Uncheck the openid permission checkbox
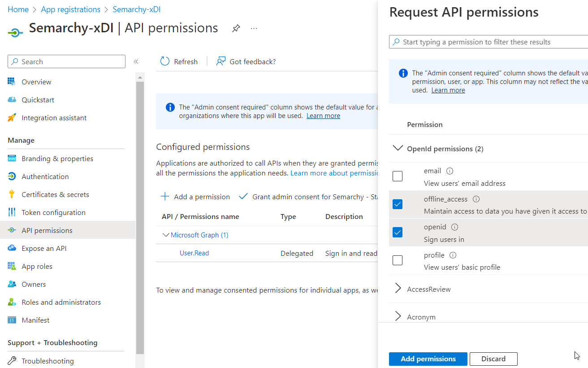Image resolution: width=588 pixels, height=368 pixels. pos(398,232)
